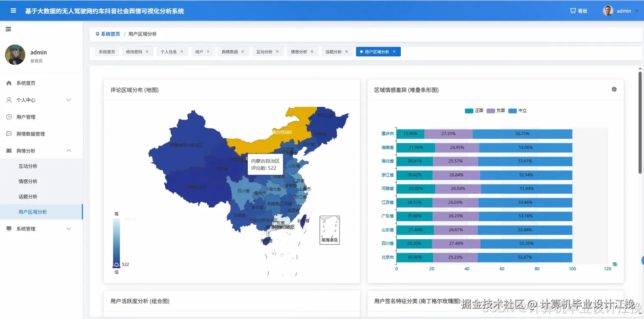Click the clock icon beside 用户管理

click(x=9, y=117)
